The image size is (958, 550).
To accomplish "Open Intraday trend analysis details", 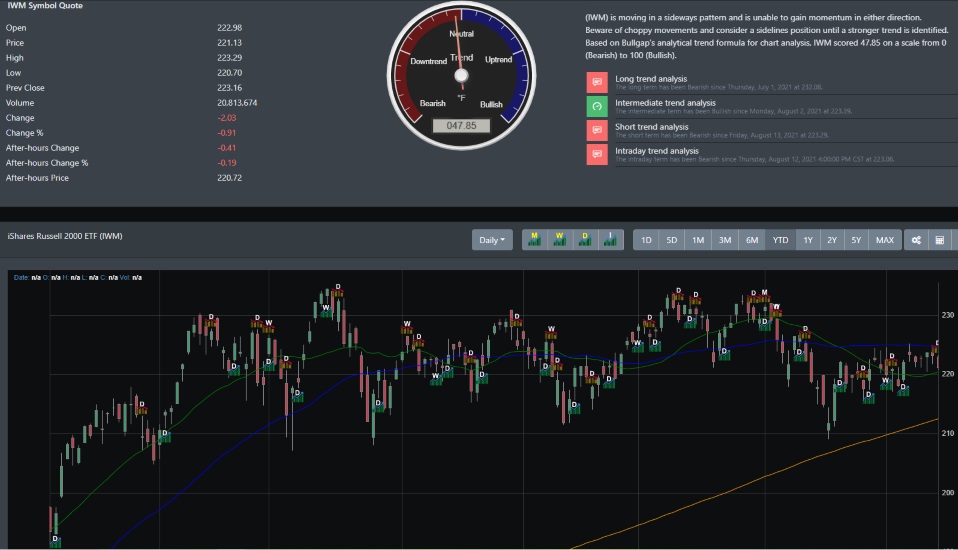I will tap(657, 151).
